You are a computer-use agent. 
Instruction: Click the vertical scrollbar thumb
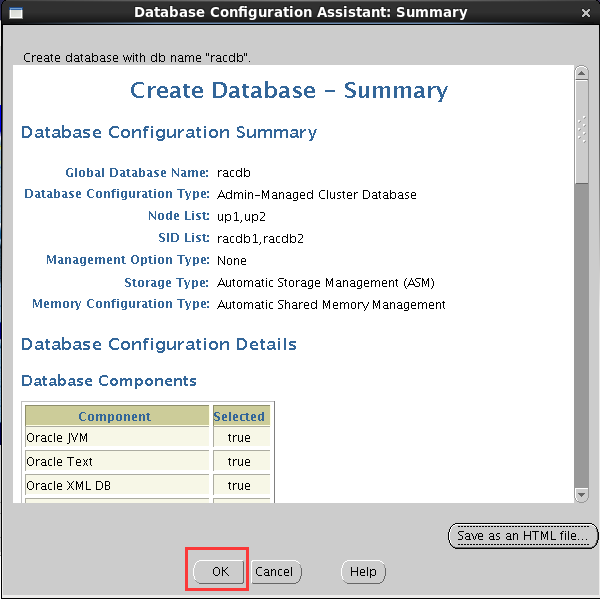pyautogui.click(x=582, y=132)
